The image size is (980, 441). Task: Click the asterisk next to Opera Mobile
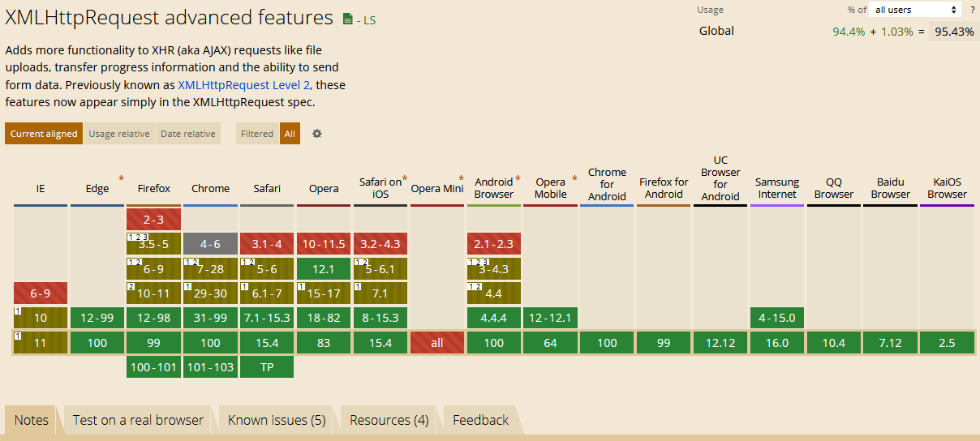(574, 179)
